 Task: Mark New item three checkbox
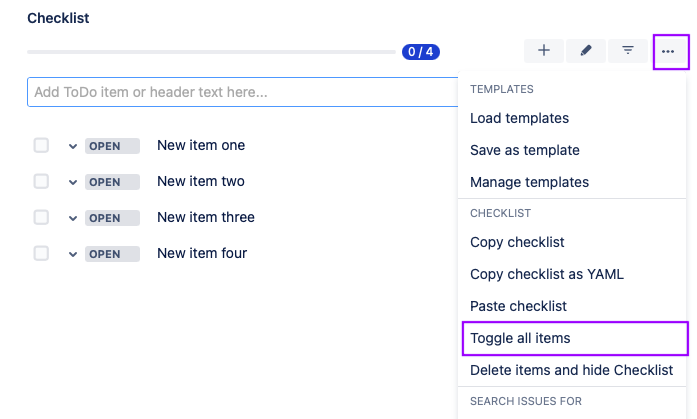coord(41,217)
